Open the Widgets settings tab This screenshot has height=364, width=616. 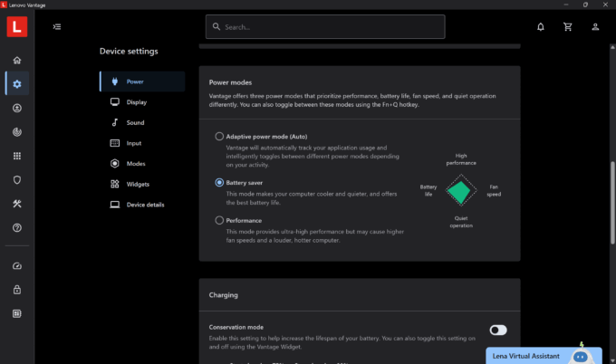[x=142, y=184]
